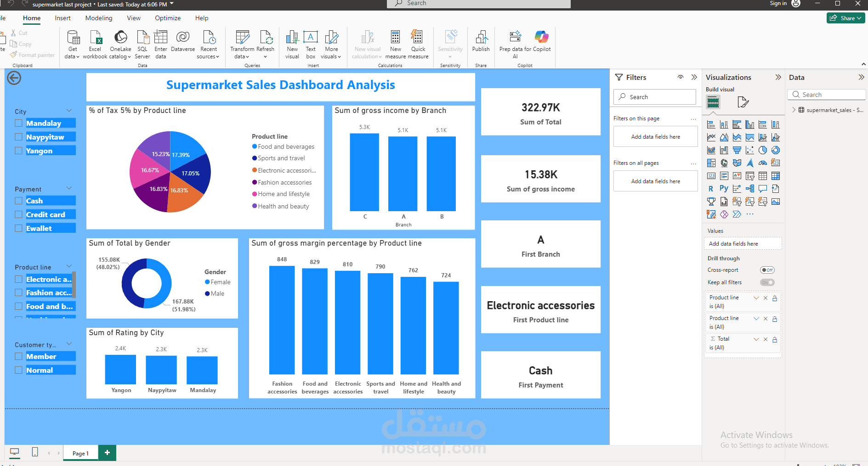Click the Publish icon

tap(481, 41)
